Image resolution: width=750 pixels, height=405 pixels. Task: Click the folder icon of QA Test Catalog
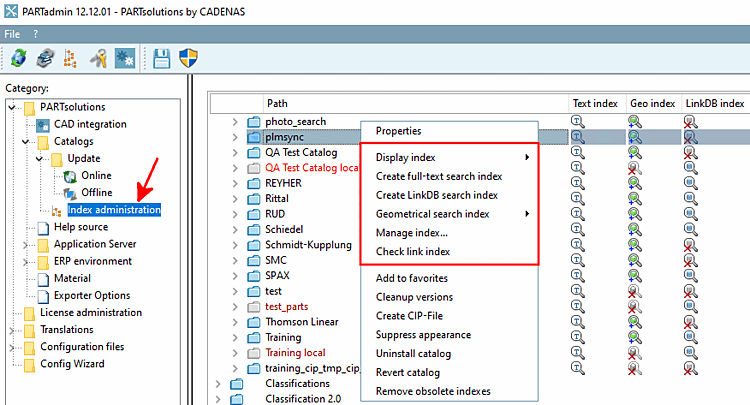coord(254,153)
